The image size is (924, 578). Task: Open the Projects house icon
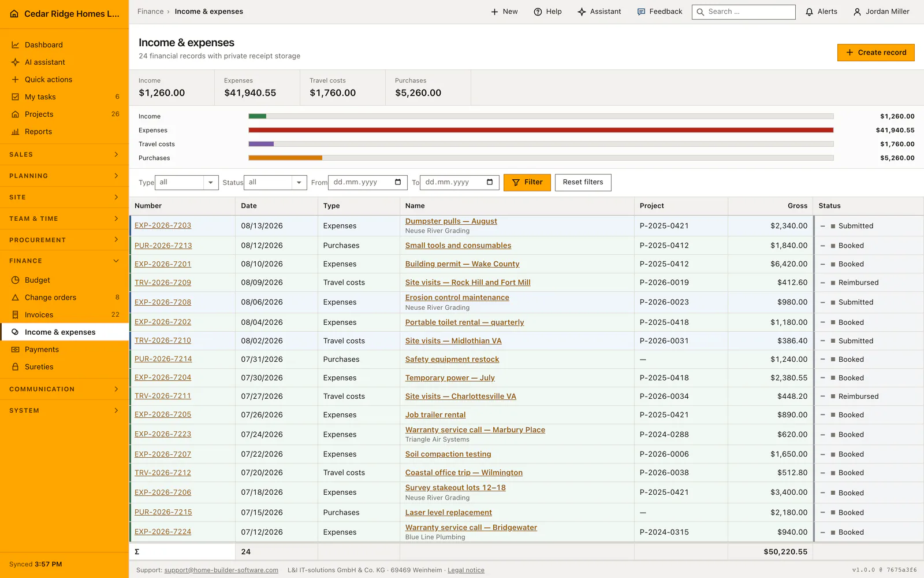pyautogui.click(x=16, y=114)
